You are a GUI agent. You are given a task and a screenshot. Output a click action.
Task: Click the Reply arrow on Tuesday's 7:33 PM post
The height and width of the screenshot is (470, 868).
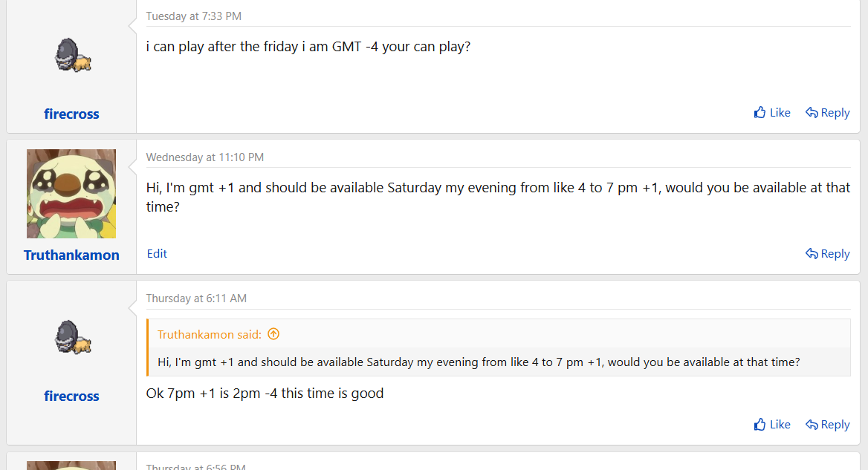pyautogui.click(x=812, y=113)
